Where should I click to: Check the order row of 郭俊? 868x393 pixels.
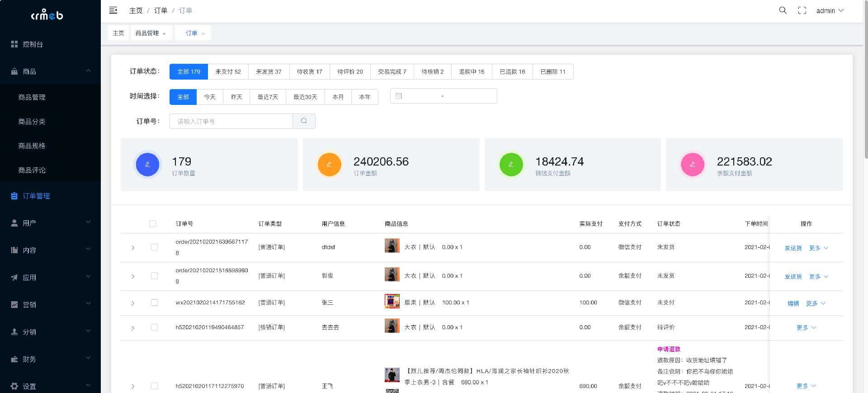tap(154, 276)
